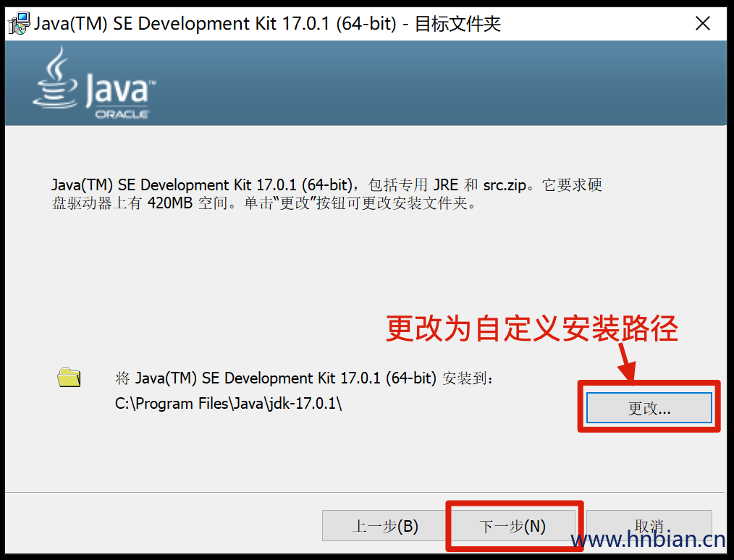Proceed with 下一步(N) button

[x=512, y=526]
